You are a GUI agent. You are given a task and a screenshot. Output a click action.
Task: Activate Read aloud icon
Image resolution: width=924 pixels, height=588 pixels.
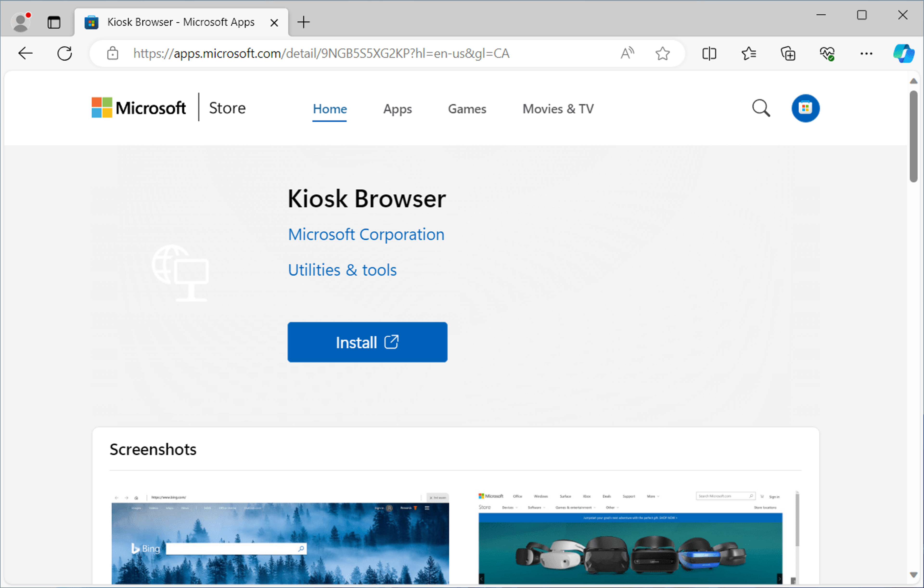click(627, 53)
